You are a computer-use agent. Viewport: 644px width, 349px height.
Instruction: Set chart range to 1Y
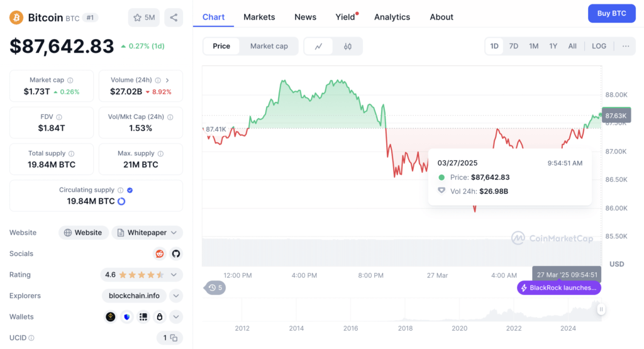553,46
